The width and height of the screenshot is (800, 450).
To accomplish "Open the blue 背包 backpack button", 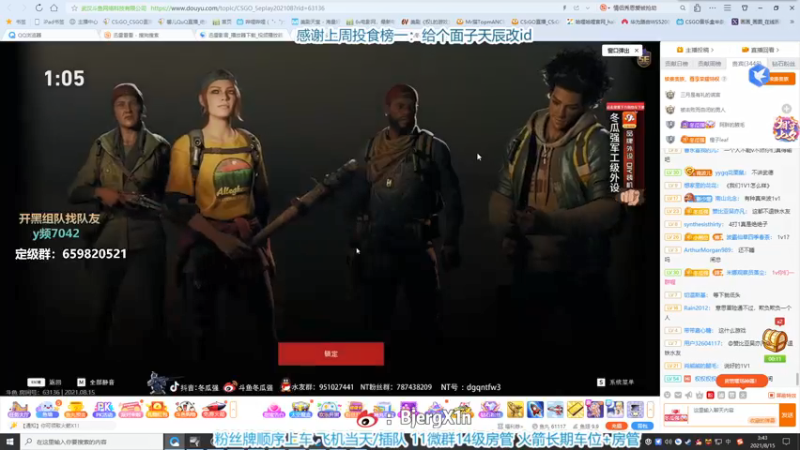I will [642, 426].
